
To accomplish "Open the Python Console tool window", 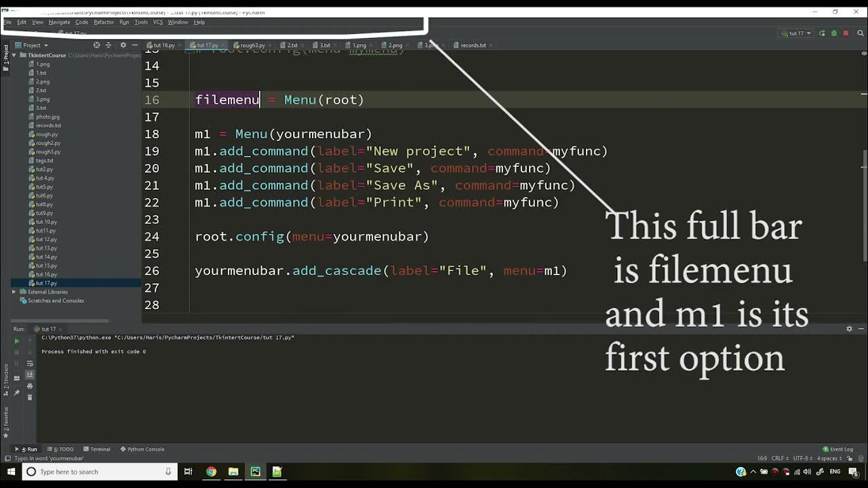I will click(x=142, y=449).
